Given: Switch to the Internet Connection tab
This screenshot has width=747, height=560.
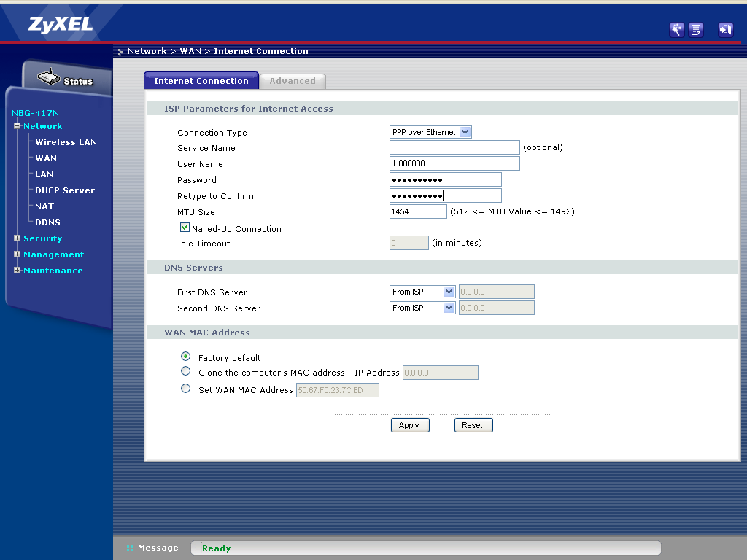Looking at the screenshot, I should click(201, 80).
